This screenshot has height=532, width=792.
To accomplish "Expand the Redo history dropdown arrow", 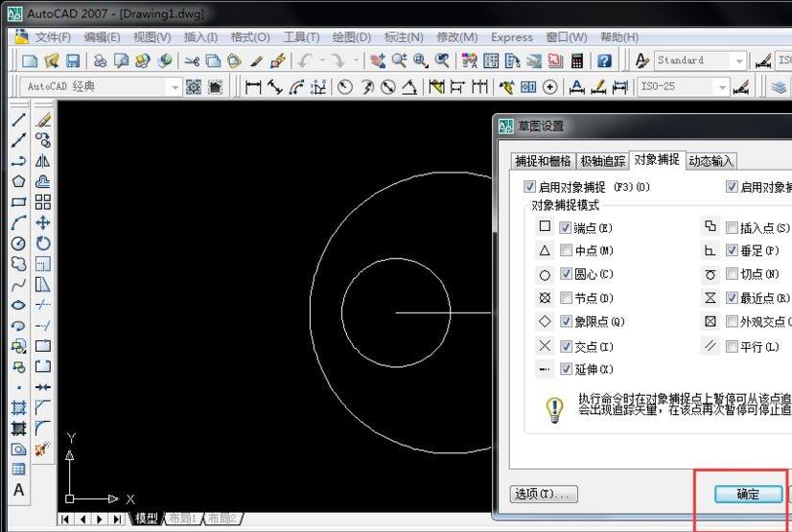I will click(x=356, y=60).
